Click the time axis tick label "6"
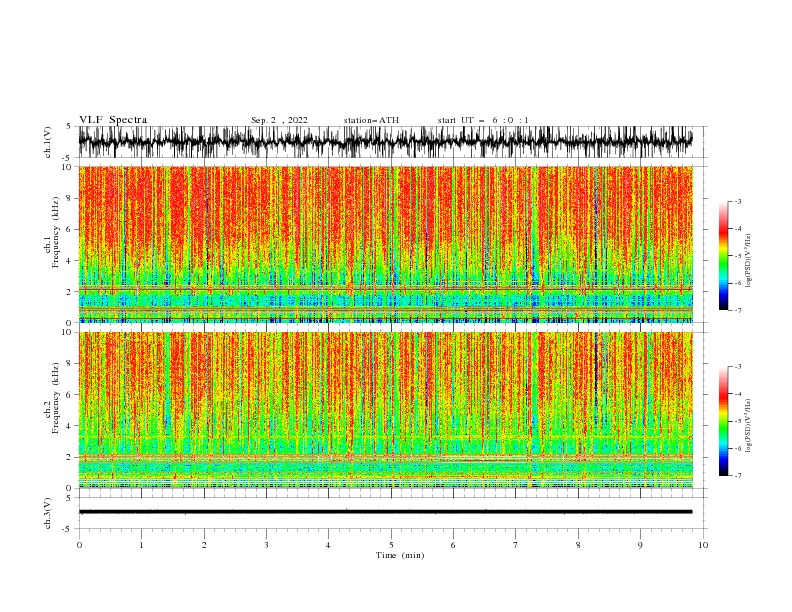 tap(454, 545)
